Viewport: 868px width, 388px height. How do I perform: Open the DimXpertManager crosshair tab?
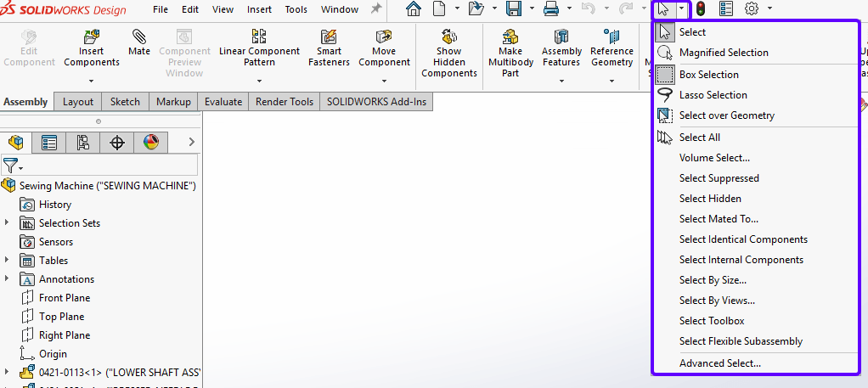tap(117, 143)
